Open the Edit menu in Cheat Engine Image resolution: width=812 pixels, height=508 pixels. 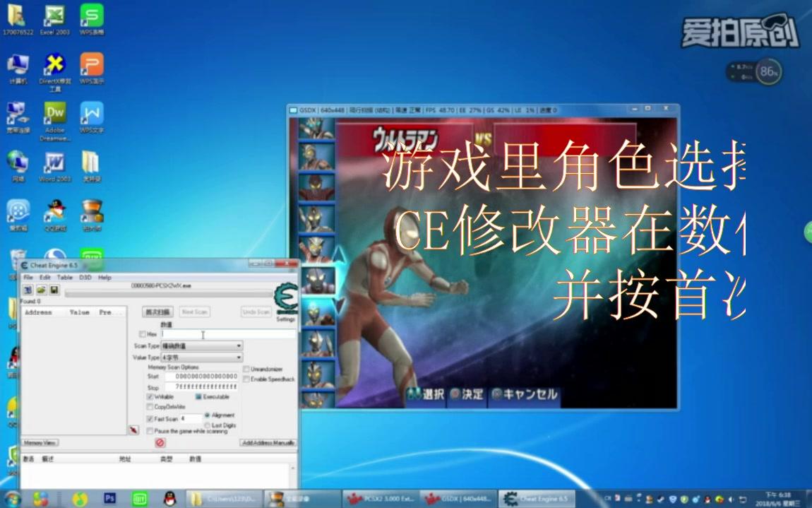45,278
